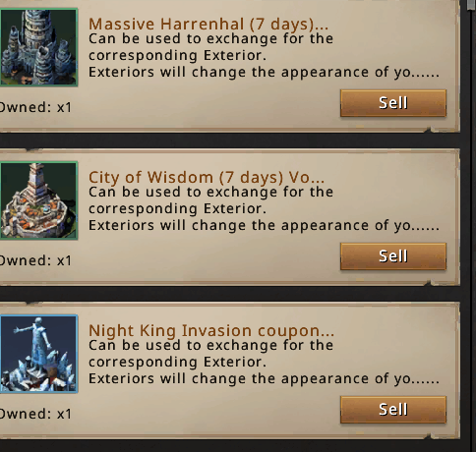Screen dimensions: 476x452
Task: Click Owned x1 under the Night King icon
Action: tap(35, 414)
